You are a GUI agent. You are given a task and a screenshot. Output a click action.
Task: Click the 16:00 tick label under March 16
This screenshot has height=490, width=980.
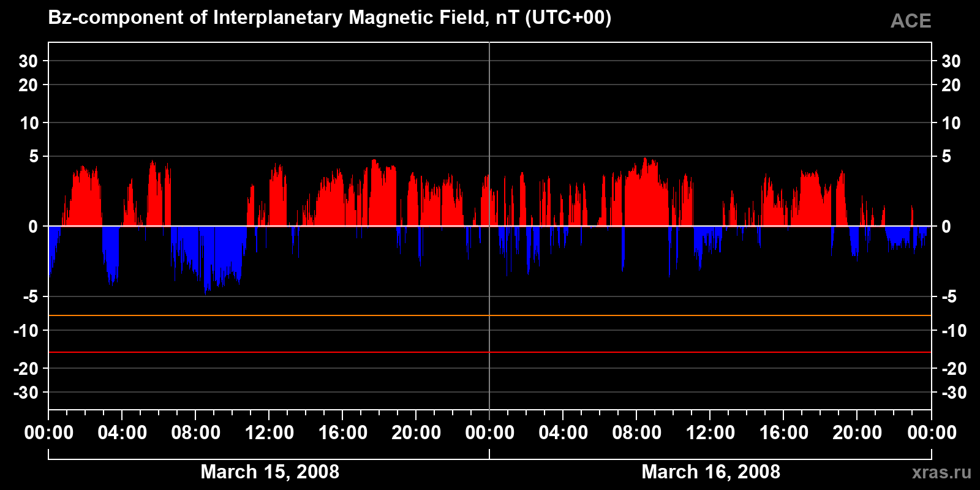784,433
